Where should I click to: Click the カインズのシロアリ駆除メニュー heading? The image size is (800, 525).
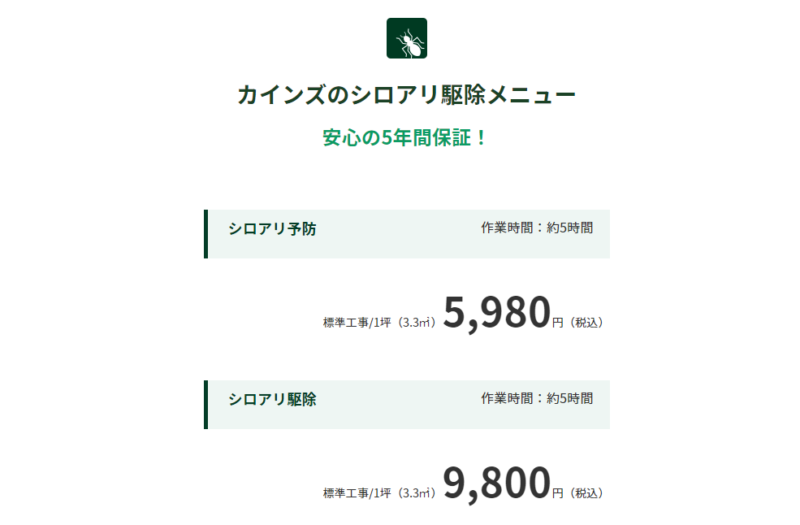click(x=407, y=95)
